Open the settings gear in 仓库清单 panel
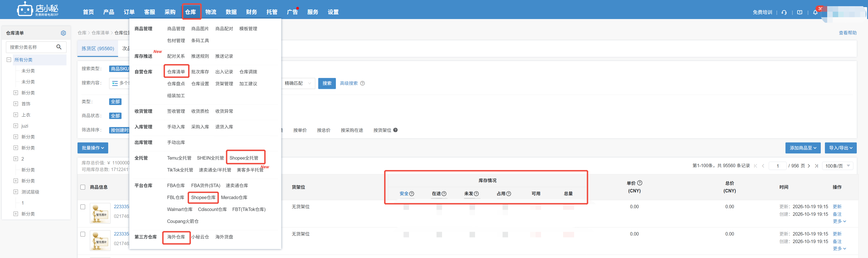This screenshot has width=868, height=258. pyautogui.click(x=63, y=33)
